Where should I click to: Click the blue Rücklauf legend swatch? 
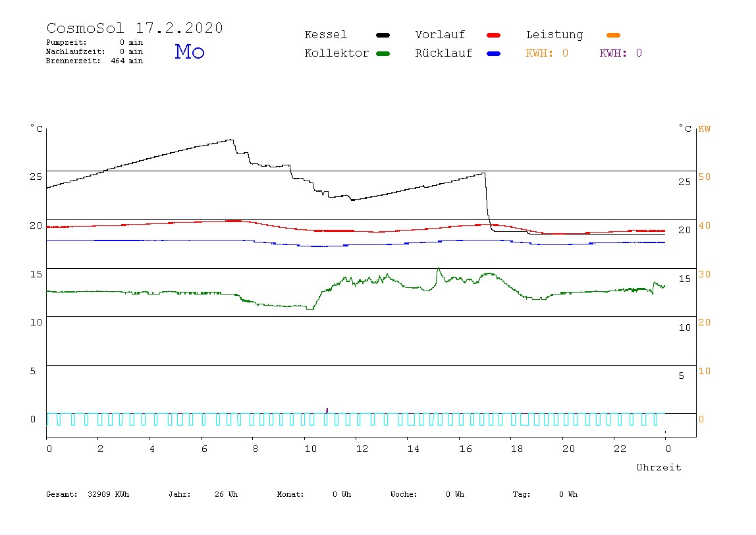click(x=494, y=53)
